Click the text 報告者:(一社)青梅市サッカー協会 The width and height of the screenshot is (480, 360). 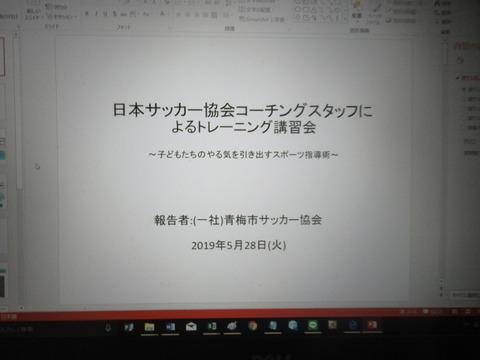click(x=238, y=220)
